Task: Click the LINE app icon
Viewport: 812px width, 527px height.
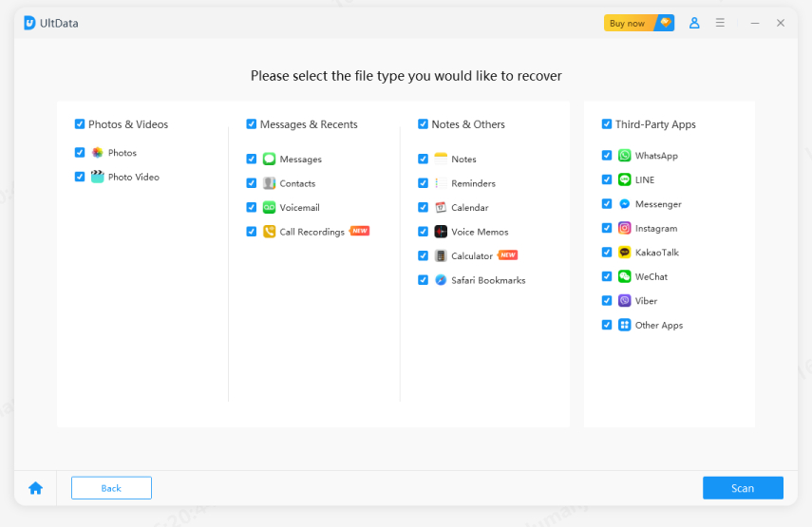Action: [625, 179]
